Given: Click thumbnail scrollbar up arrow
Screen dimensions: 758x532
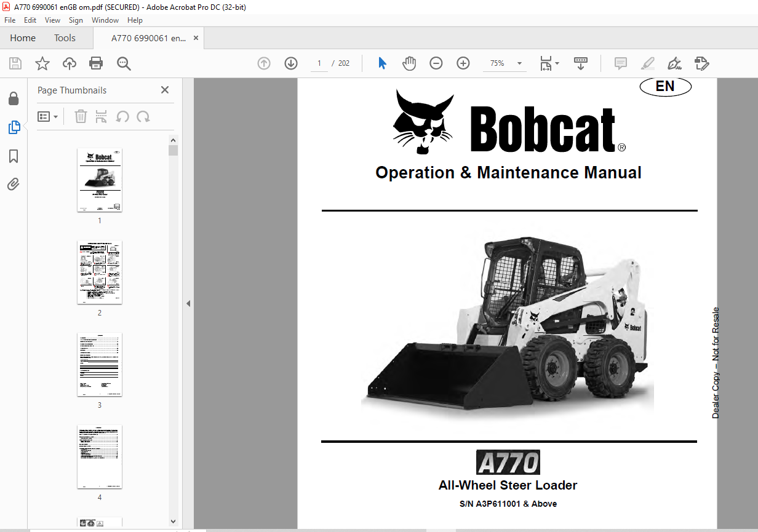Looking at the screenshot, I should pos(173,140).
